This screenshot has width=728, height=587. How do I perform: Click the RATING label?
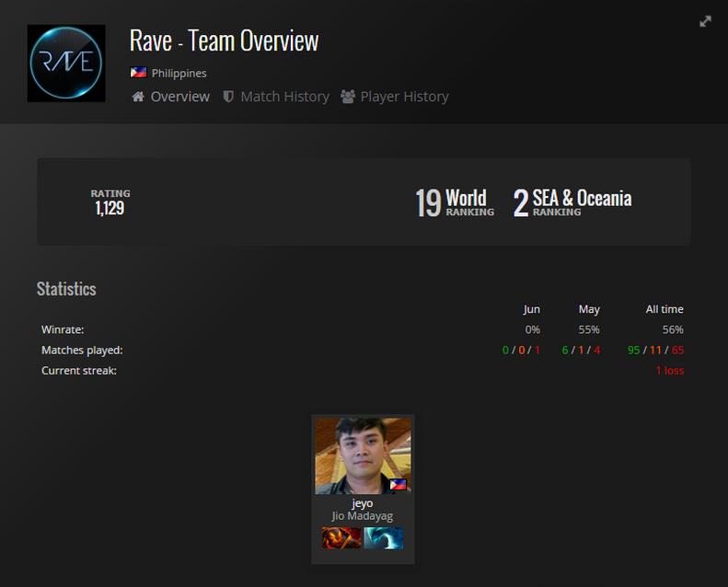tap(110, 193)
